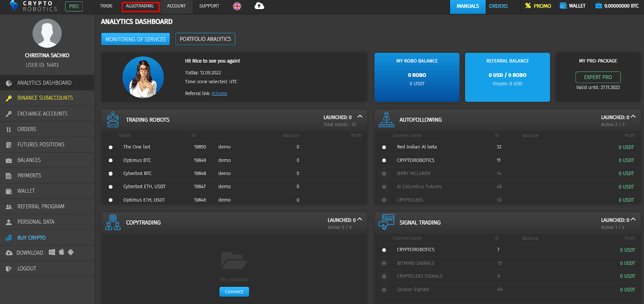Click the Activate referral link
This screenshot has height=304, width=644.
219,93
